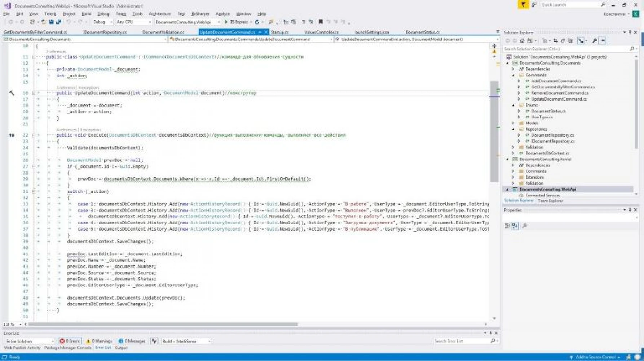Switch to the DocumentValidation.cs tab
Image resolution: width=644 pixels, height=361 pixels.
163,32
